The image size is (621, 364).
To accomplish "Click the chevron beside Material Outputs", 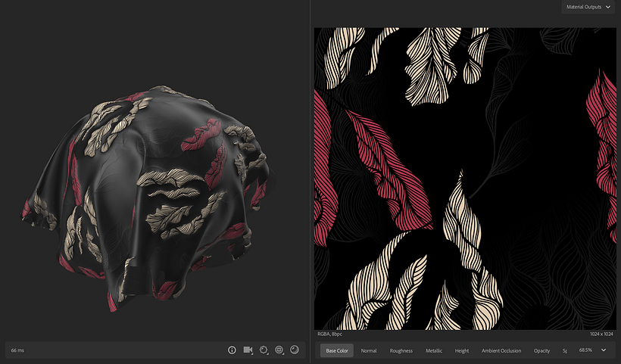I will (x=608, y=7).
